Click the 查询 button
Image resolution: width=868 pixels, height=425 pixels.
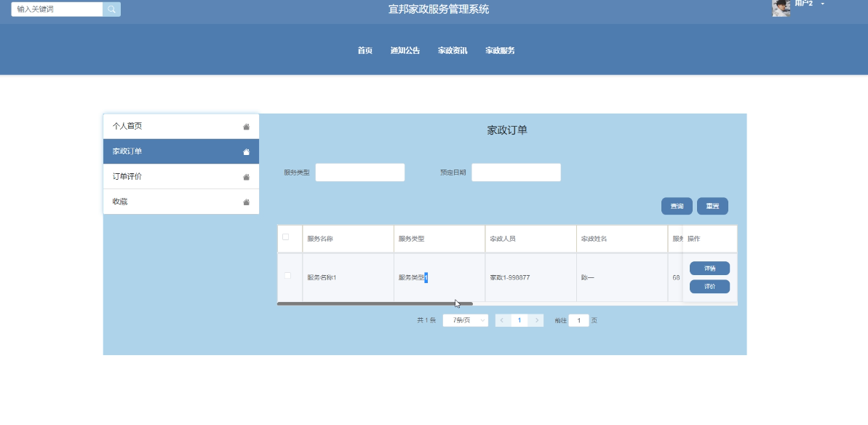677,206
